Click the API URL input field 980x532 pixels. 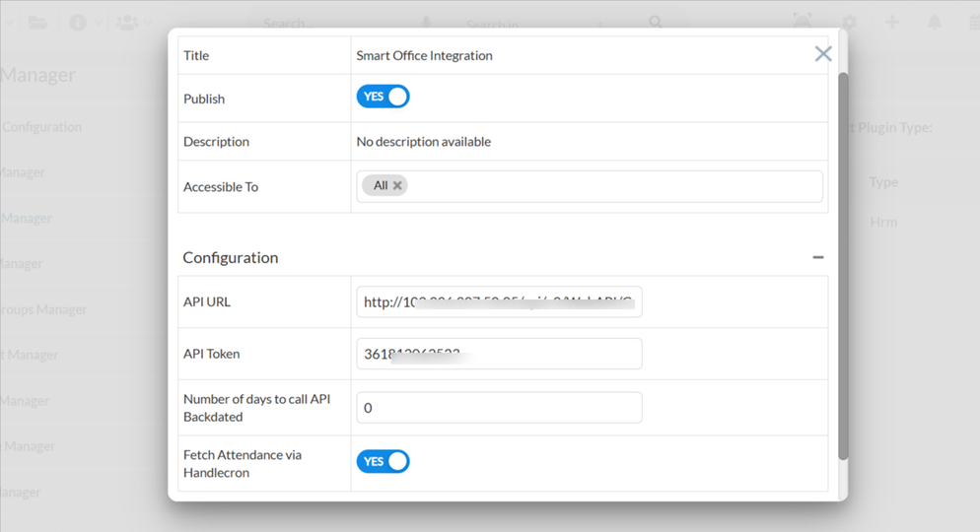click(499, 301)
